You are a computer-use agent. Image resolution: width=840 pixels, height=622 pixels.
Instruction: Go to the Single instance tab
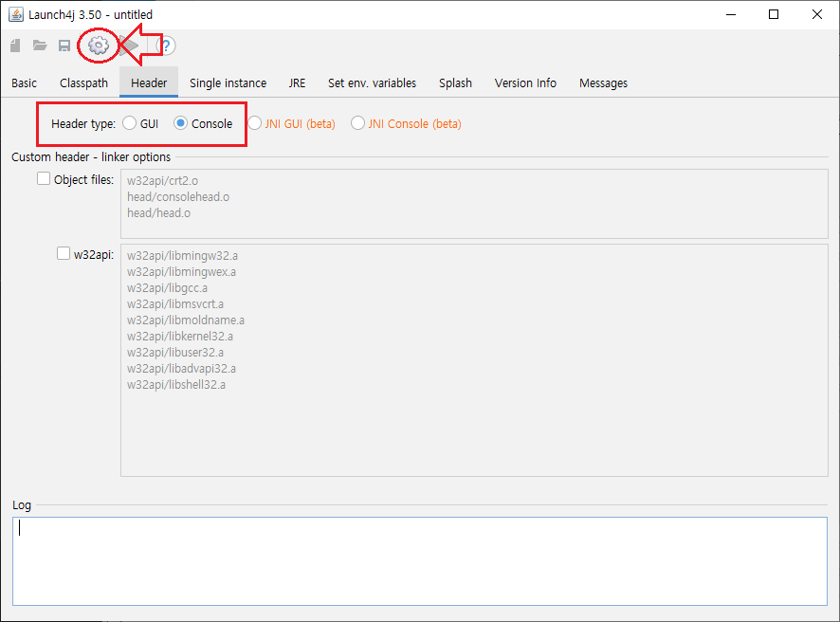pos(228,83)
